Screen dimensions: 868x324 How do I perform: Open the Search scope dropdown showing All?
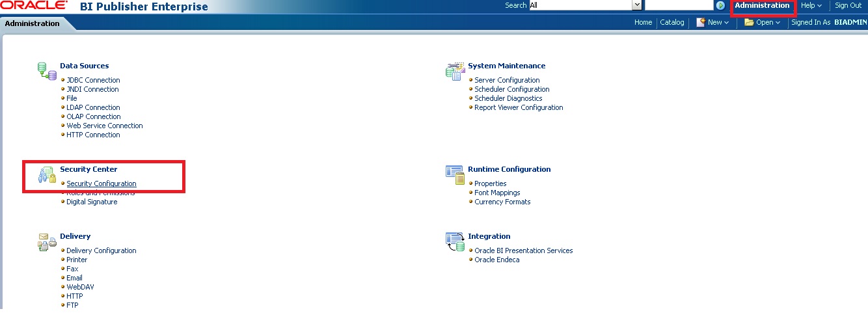(586, 5)
